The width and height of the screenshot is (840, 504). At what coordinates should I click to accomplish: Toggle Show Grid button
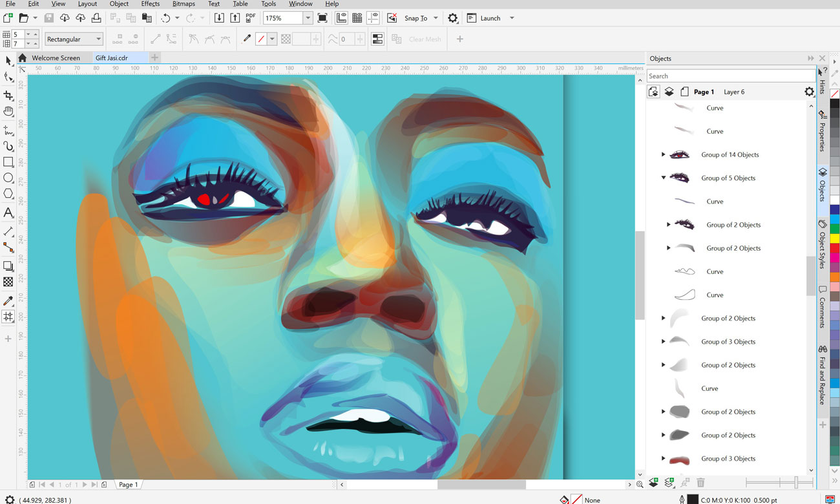357,18
